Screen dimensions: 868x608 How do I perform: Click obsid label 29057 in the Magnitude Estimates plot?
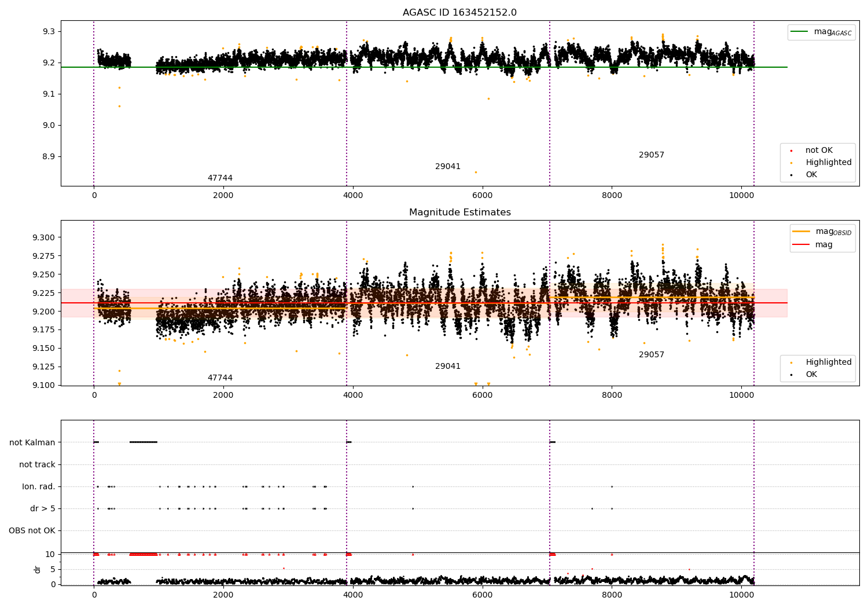click(652, 355)
